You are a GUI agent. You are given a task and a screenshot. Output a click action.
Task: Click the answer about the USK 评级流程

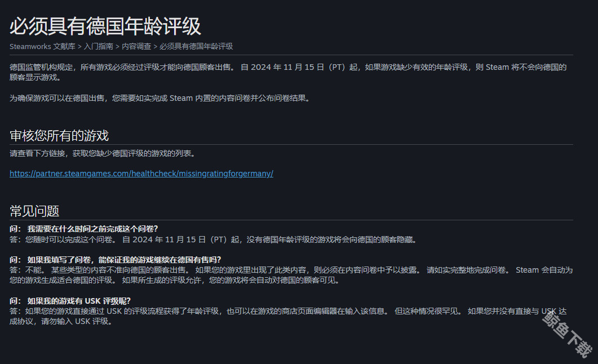tap(225, 311)
